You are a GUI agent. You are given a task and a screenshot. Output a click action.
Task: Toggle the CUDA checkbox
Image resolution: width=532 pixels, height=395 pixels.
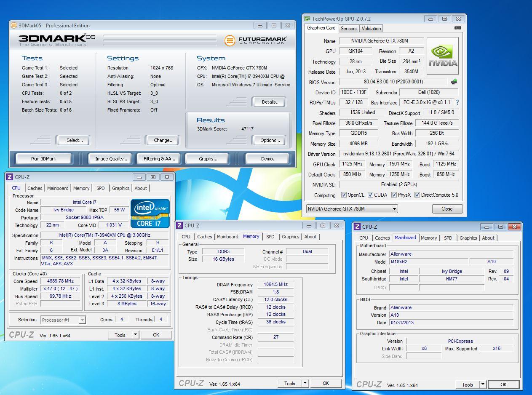(x=370, y=195)
